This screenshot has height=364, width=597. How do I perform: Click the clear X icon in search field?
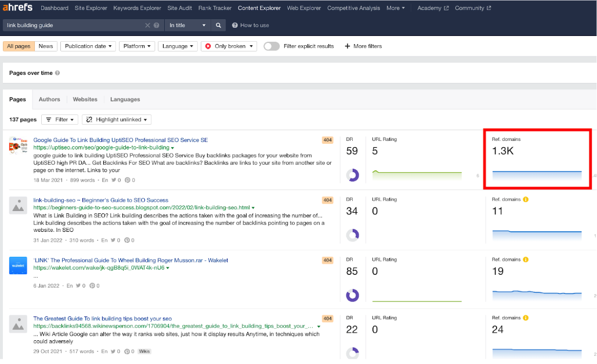148,25
